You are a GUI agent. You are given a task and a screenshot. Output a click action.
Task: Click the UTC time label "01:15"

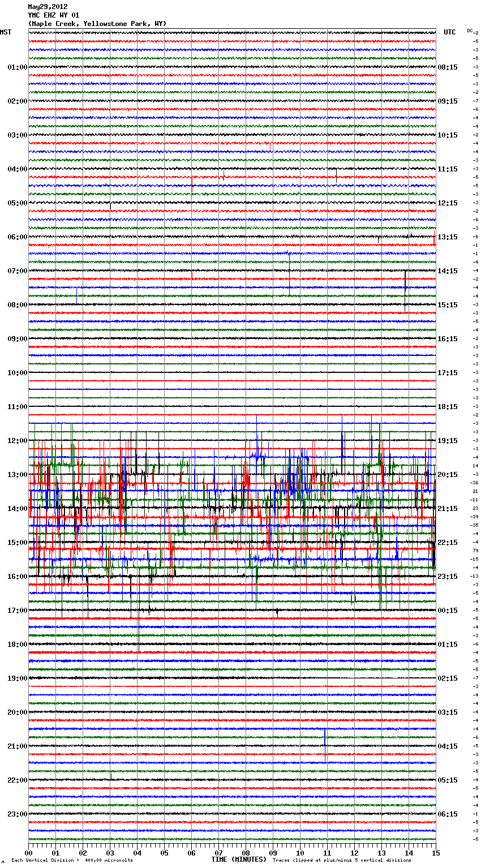[448, 644]
